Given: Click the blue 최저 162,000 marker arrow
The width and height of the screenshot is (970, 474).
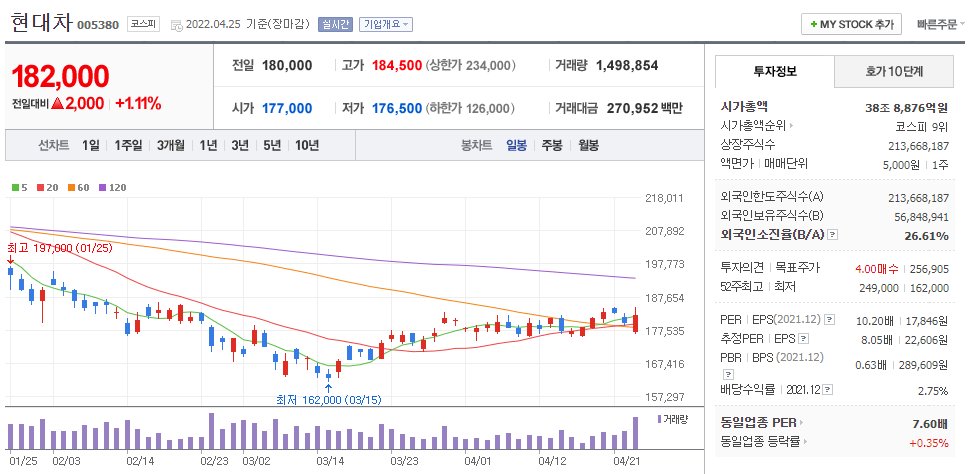Looking at the screenshot, I should 328,387.
